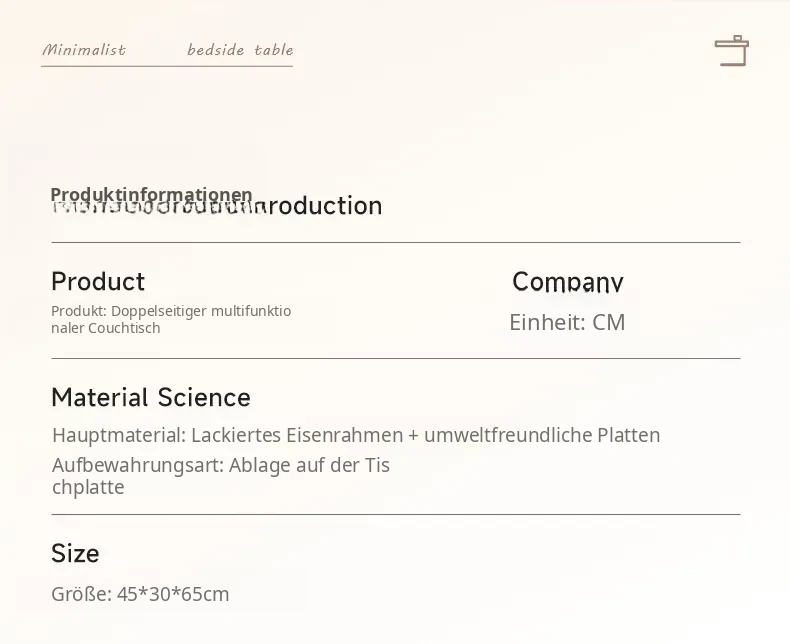Select the 'Produktinformationen' heading

pos(151,194)
